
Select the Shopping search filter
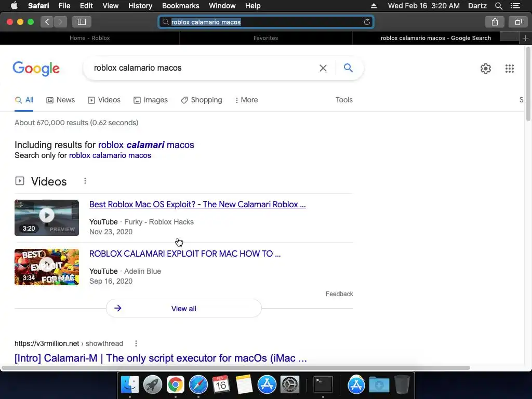pyautogui.click(x=202, y=100)
